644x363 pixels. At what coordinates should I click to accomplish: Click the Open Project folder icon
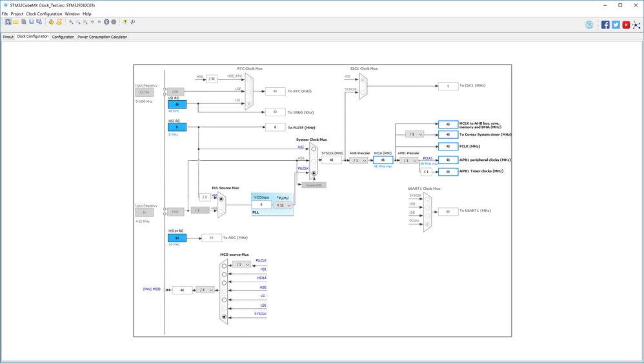coord(15,22)
